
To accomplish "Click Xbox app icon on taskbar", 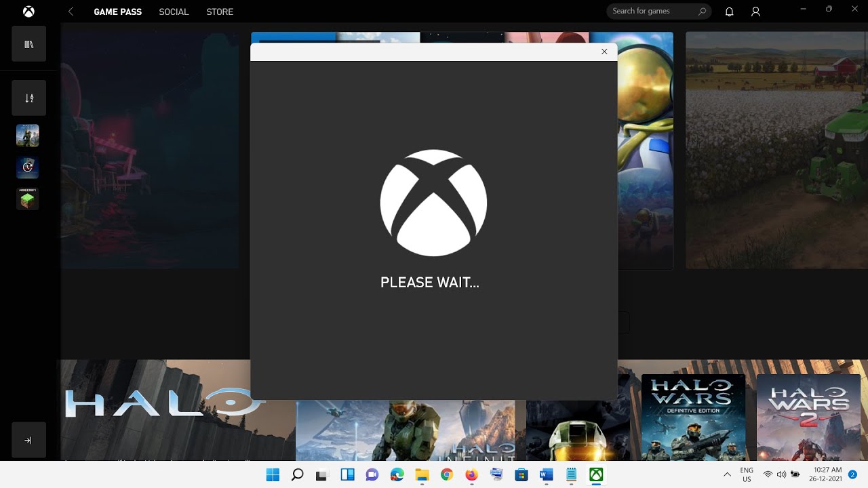I will (596, 474).
